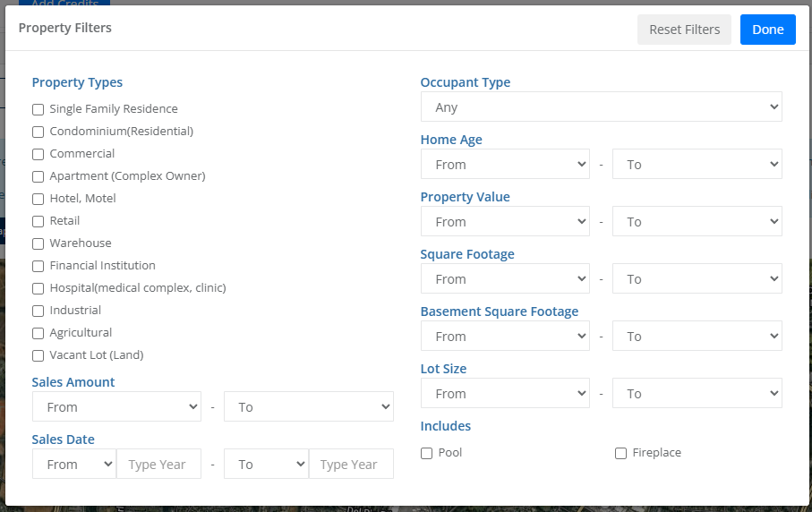
Task: Open the Sales Amount From dropdown
Action: 116,407
